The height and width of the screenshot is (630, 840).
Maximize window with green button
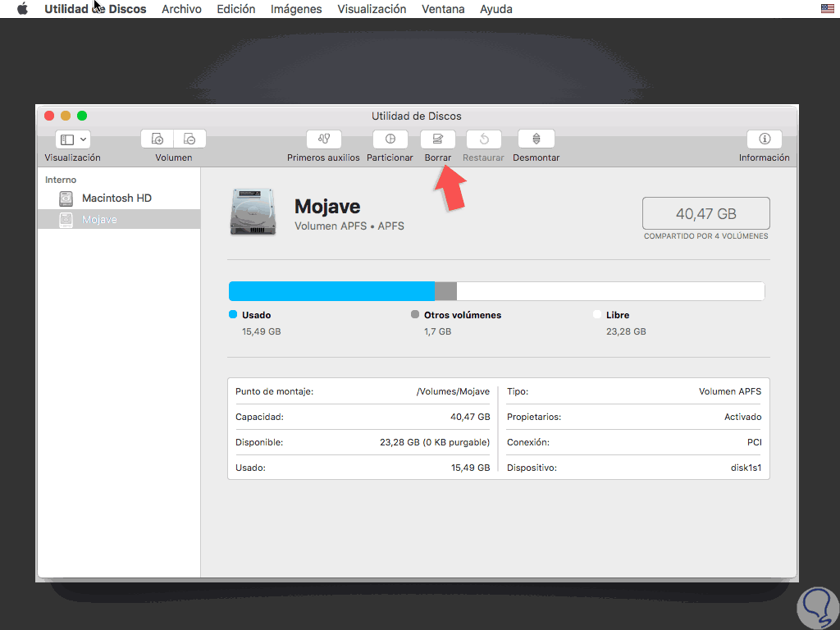[82, 116]
